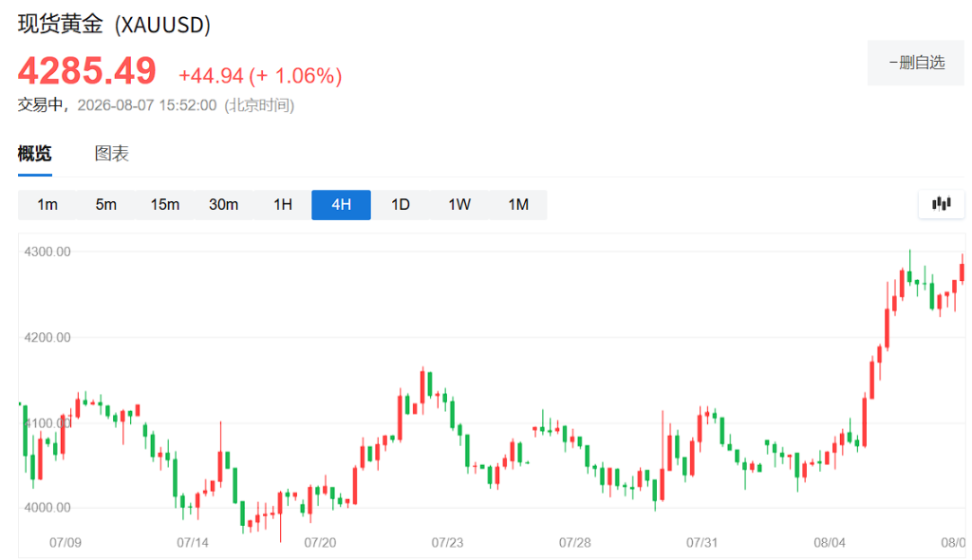
Task: Select the 1D timeframe
Action: (x=401, y=205)
